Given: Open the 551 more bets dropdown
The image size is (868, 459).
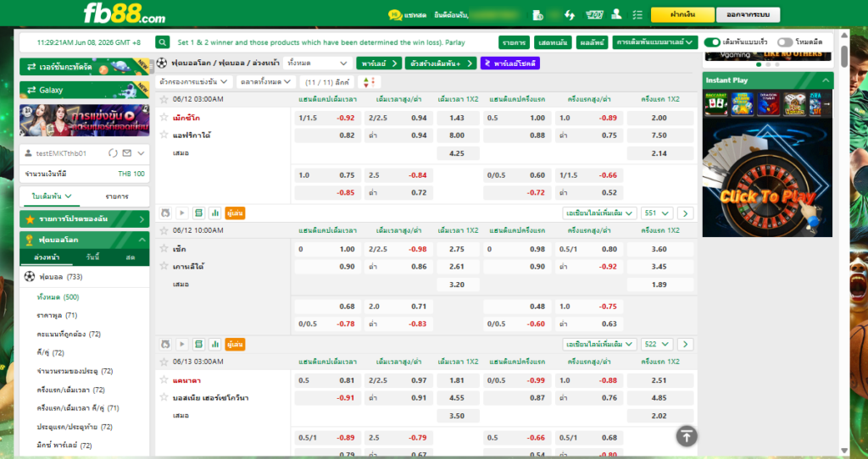Looking at the screenshot, I should 657,213.
